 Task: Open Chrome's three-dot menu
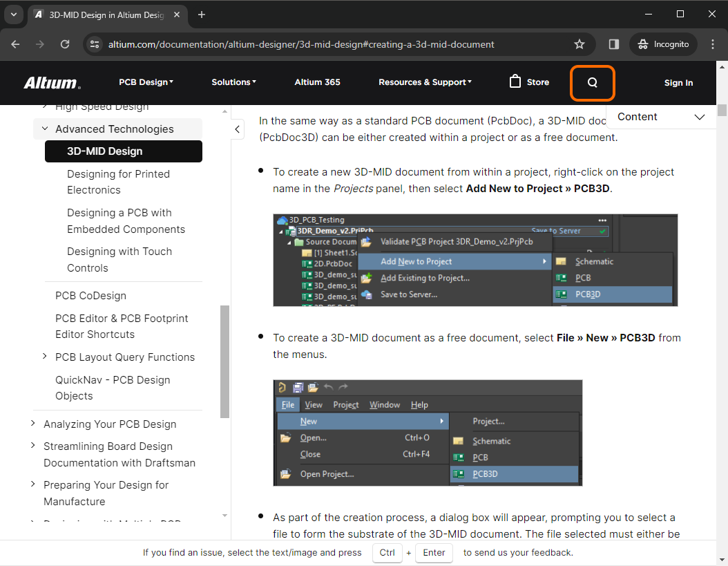[x=713, y=44]
